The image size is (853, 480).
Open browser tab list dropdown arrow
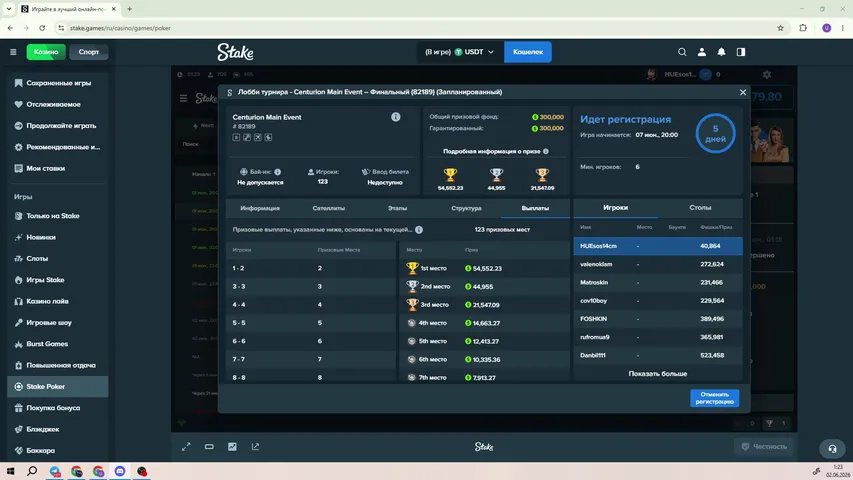click(x=9, y=9)
